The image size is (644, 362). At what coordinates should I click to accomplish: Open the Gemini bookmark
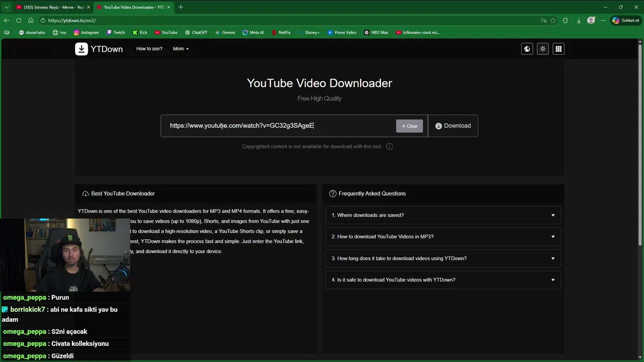[225, 32]
